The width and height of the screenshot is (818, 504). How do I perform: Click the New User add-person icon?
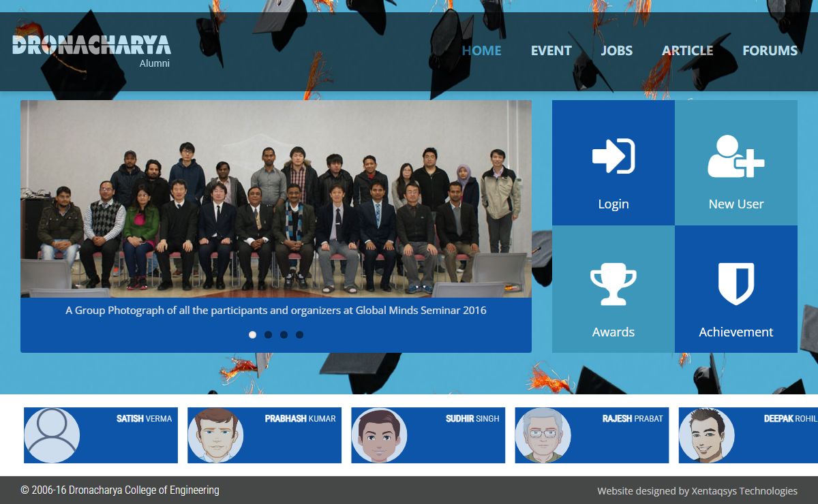(x=736, y=156)
